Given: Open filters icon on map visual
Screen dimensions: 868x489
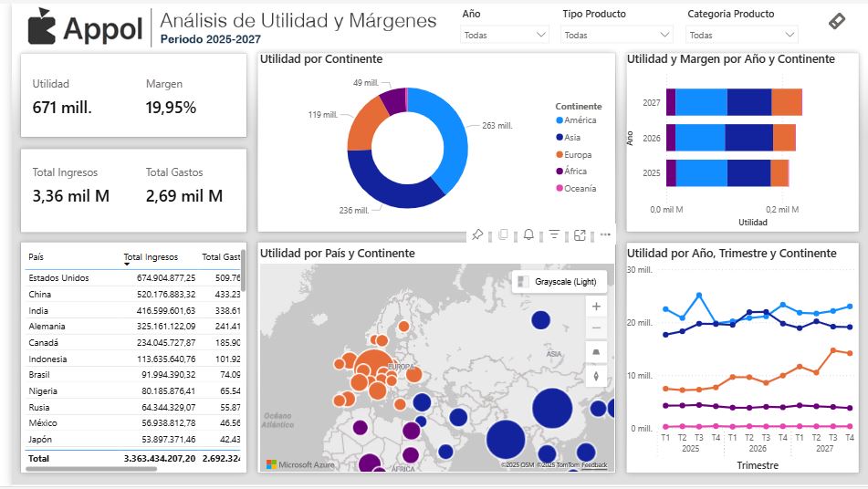Looking at the screenshot, I should (x=554, y=235).
